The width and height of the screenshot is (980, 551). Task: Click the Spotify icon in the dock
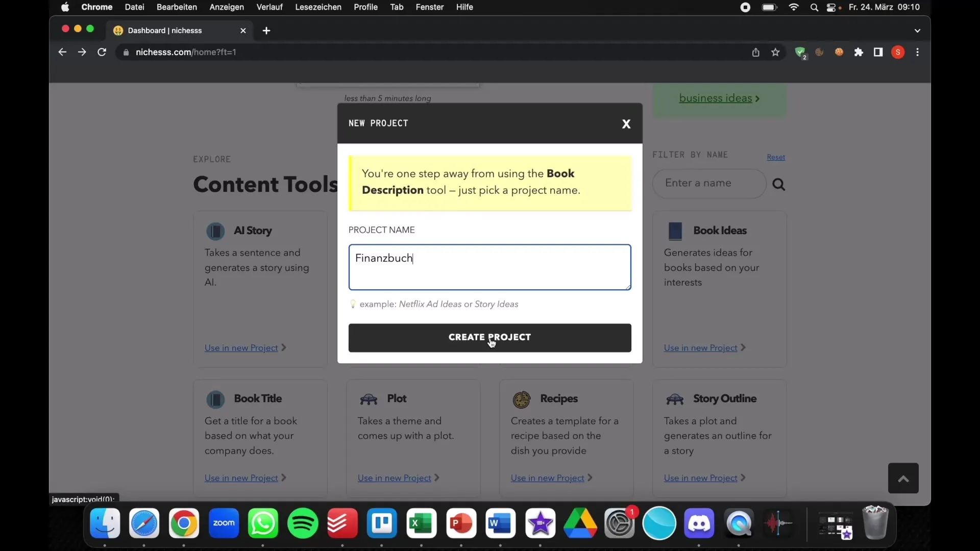(302, 523)
